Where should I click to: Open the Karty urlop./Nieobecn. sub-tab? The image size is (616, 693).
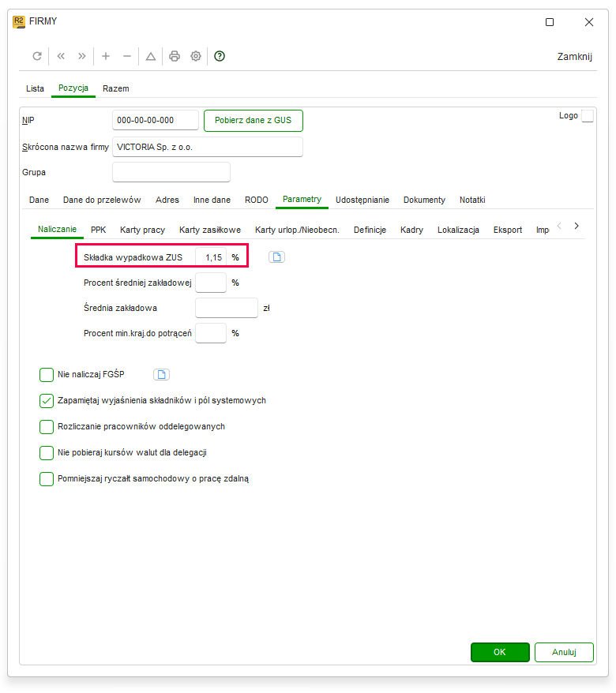(x=297, y=230)
